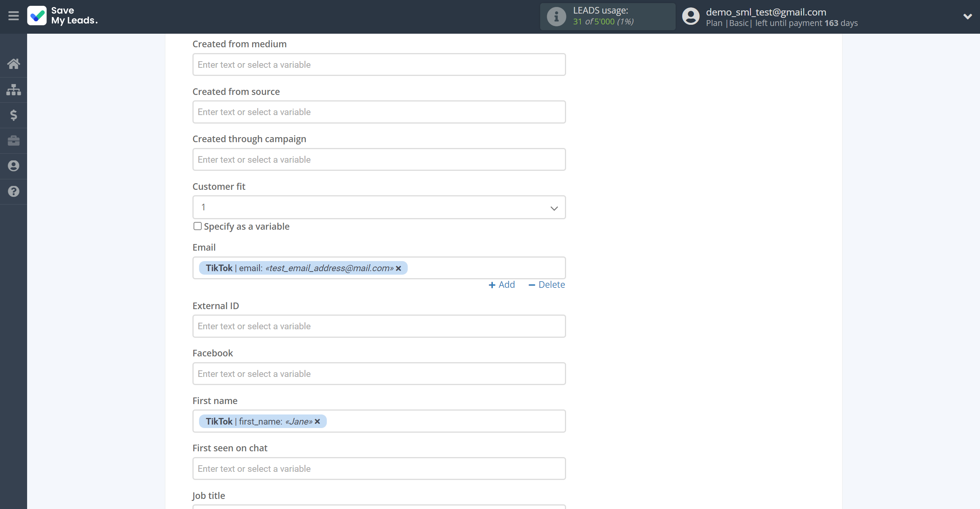Open the hamburger menu
980x509 pixels.
[x=14, y=16]
